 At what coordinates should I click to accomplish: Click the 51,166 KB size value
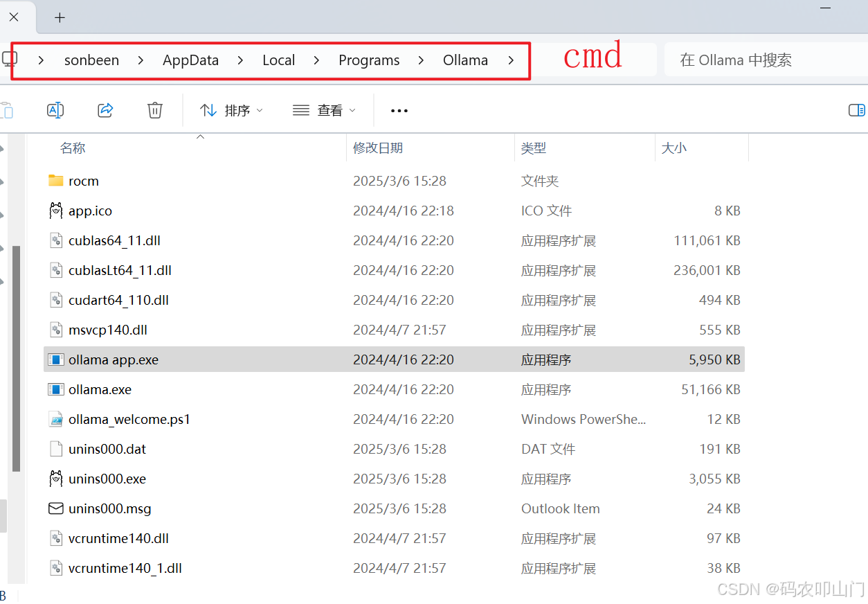tap(711, 389)
